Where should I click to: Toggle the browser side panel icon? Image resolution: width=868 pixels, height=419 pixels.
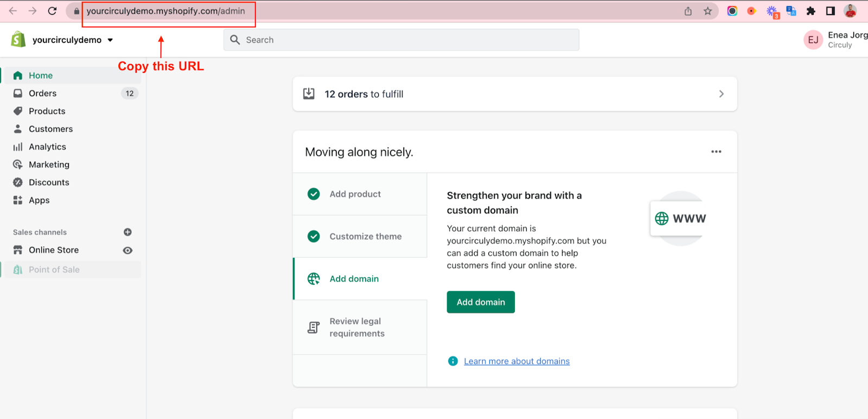tap(831, 11)
